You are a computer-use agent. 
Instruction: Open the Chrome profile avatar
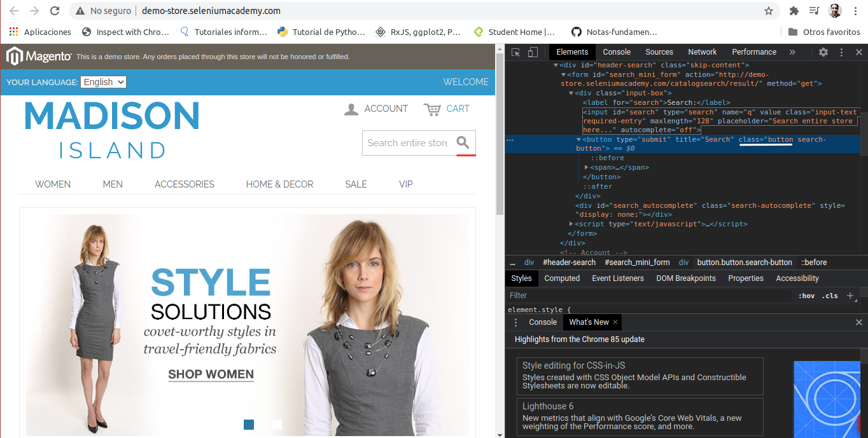point(835,11)
